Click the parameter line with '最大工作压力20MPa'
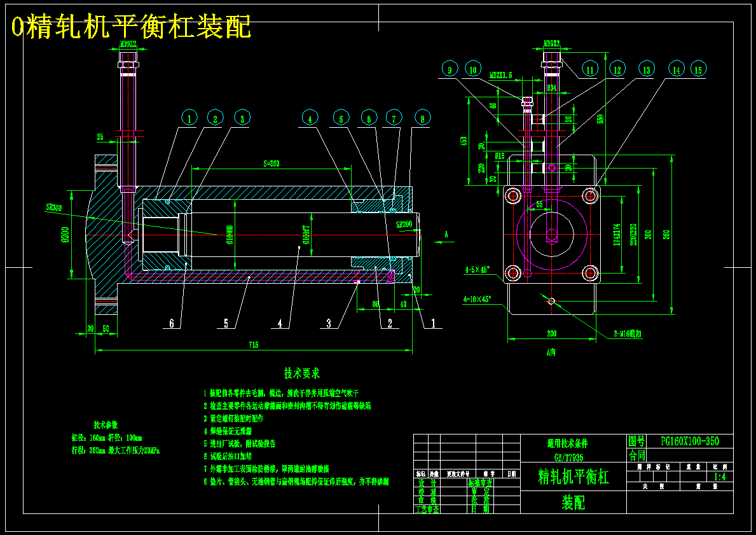The height and width of the screenshot is (535, 756). 115,450
